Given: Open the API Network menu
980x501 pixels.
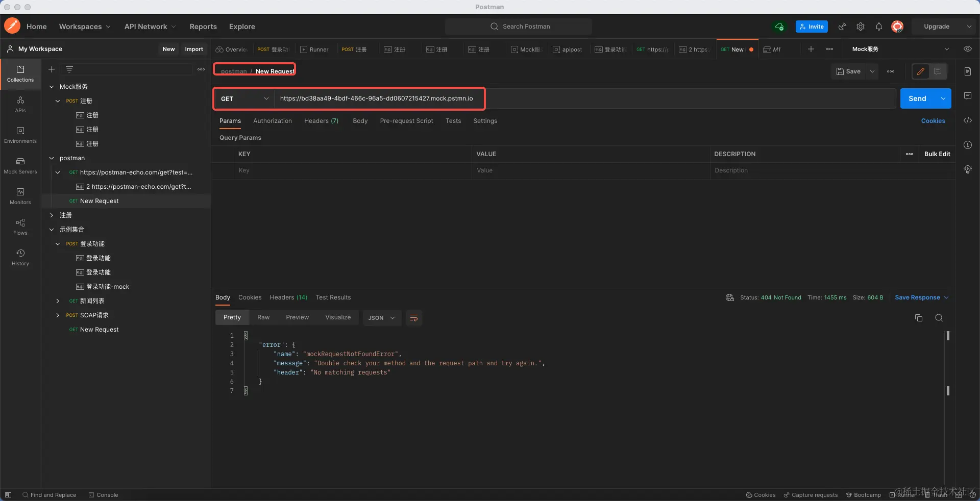Looking at the screenshot, I should (x=150, y=27).
